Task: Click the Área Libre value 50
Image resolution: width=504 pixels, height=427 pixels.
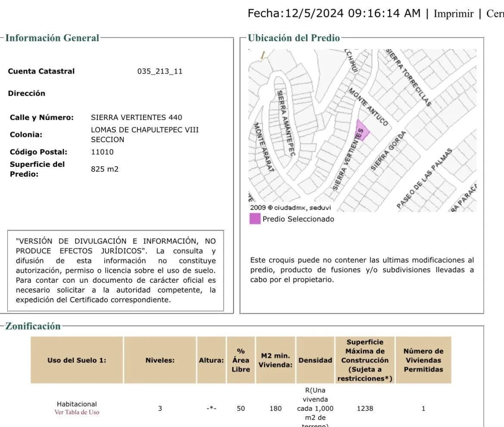Action: tap(241, 408)
